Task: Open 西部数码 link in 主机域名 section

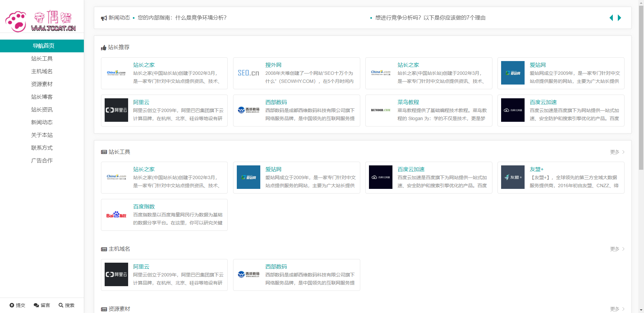Action: coord(276,267)
